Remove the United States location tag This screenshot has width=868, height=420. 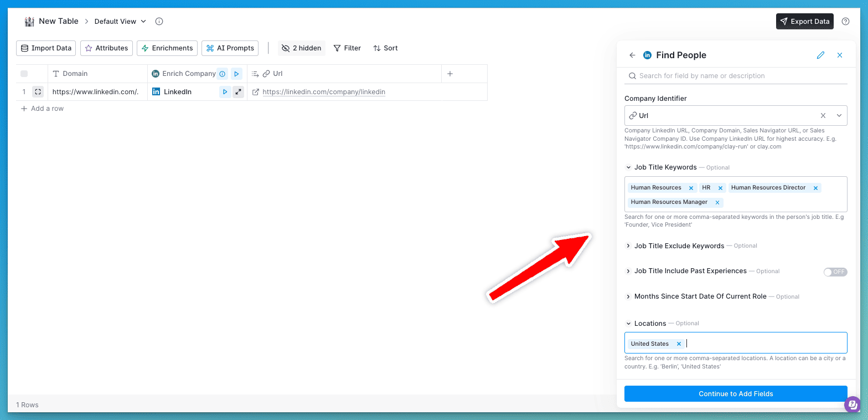(679, 344)
